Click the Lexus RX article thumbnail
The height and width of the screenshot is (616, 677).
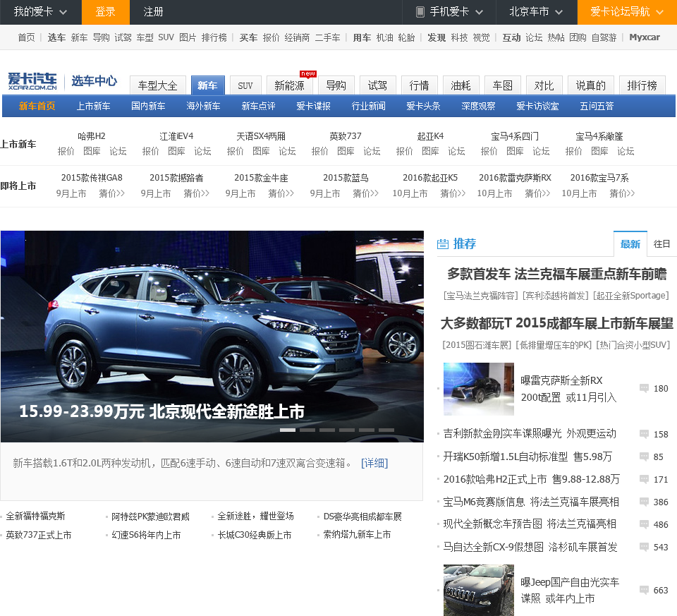click(x=479, y=389)
